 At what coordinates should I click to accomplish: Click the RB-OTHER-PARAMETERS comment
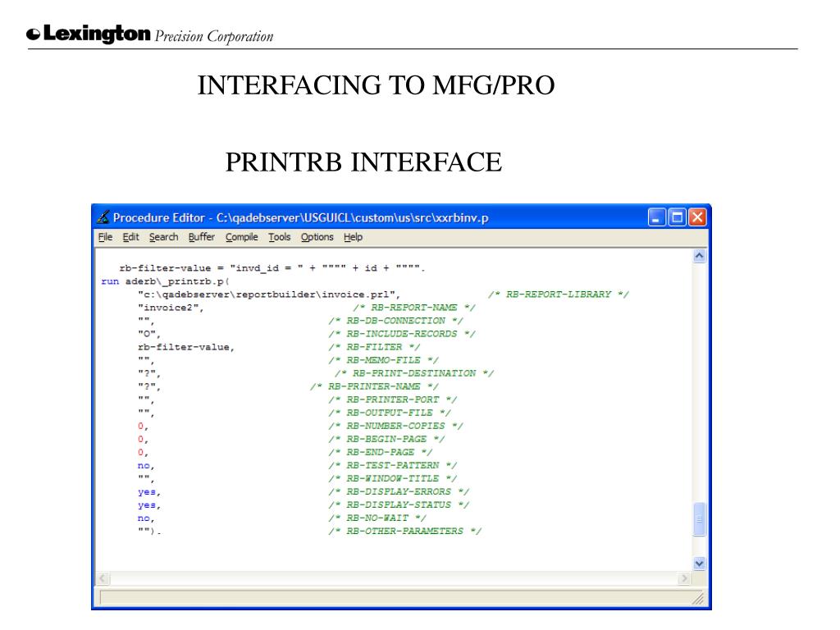404,531
